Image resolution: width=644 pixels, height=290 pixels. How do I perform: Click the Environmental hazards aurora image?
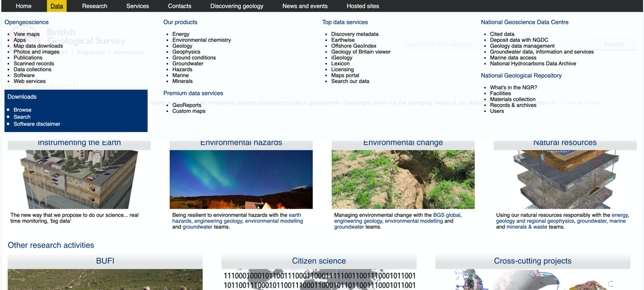click(241, 179)
